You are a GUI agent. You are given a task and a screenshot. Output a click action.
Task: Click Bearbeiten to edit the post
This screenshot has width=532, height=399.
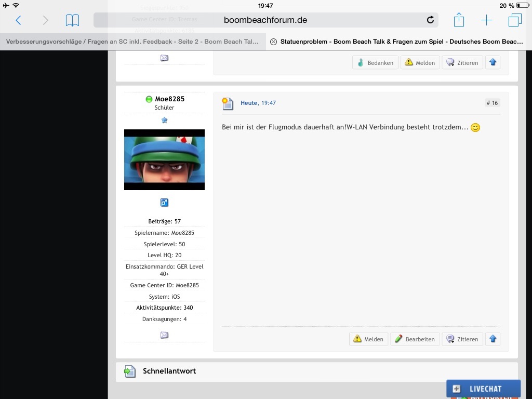415,339
